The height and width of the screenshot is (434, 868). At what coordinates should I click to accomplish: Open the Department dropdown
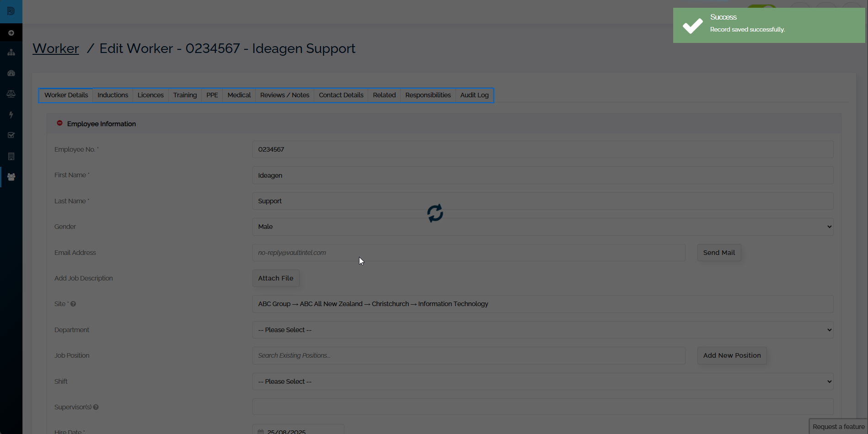tap(543, 330)
